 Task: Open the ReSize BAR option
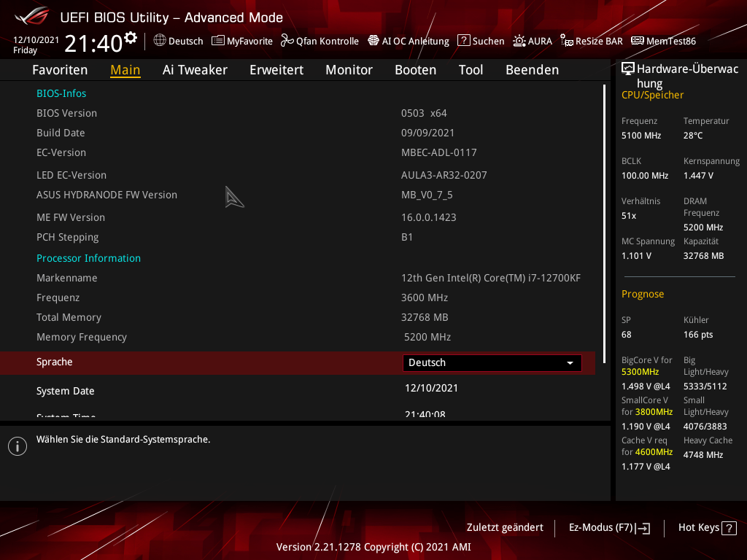597,41
